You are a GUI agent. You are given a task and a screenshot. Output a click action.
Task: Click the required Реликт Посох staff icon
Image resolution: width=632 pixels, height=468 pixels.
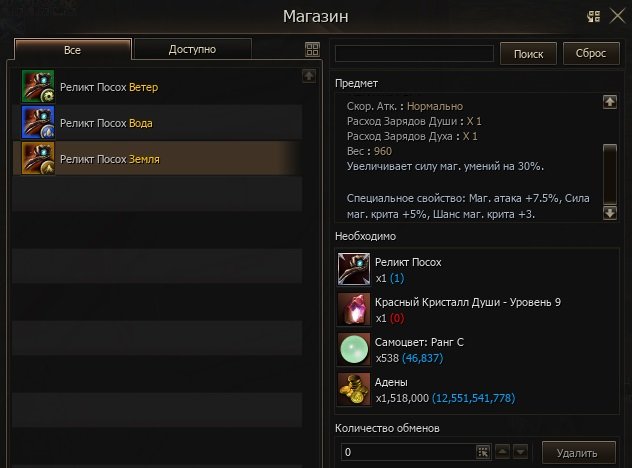(354, 269)
